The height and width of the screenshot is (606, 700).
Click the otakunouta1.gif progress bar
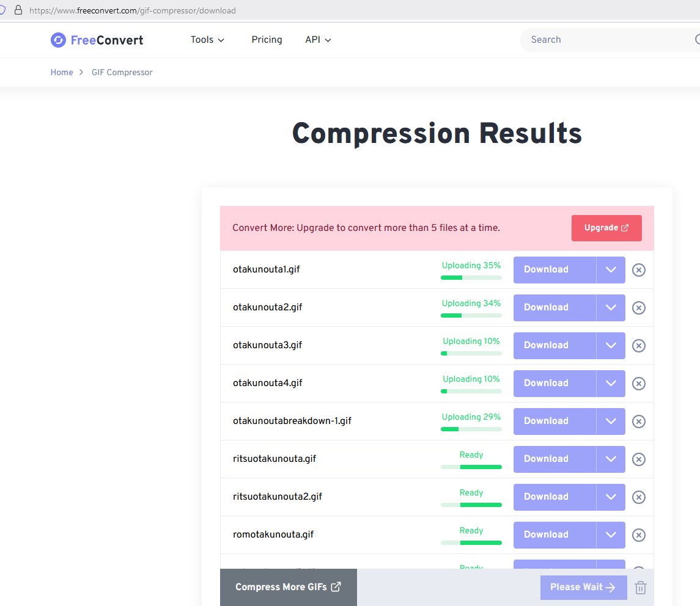tap(471, 277)
